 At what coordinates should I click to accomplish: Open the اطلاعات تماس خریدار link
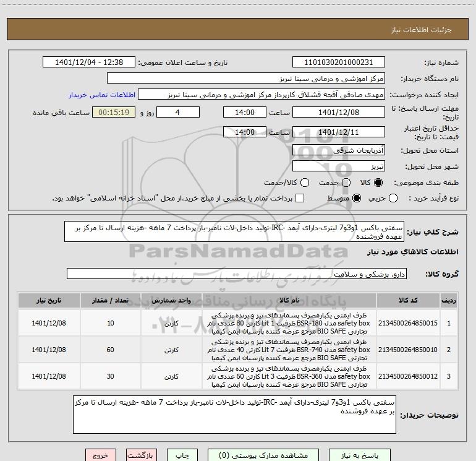pyautogui.click(x=102, y=95)
